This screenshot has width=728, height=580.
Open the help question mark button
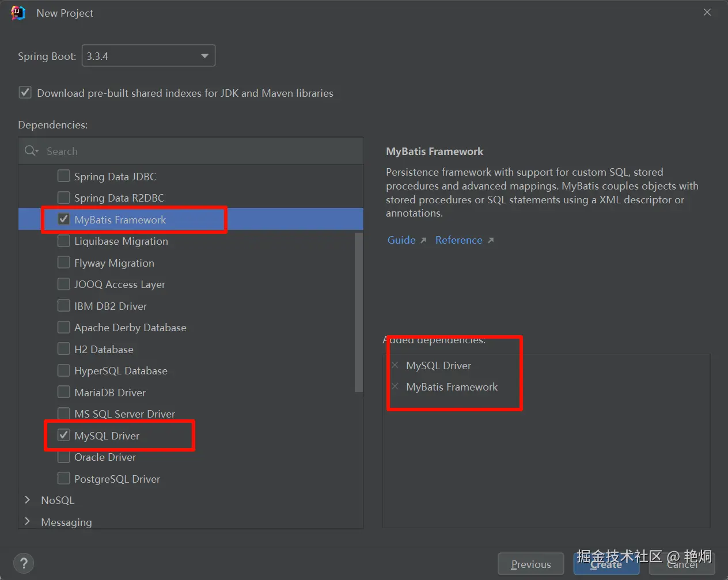(x=24, y=563)
